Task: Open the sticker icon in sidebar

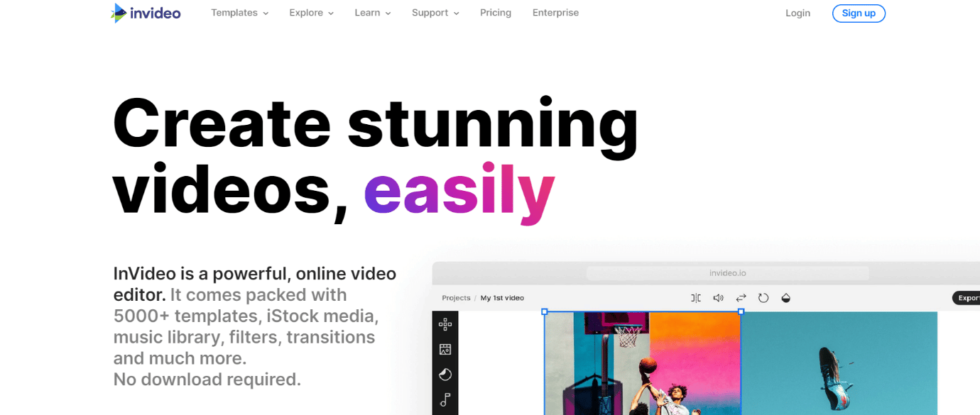Action: click(445, 375)
